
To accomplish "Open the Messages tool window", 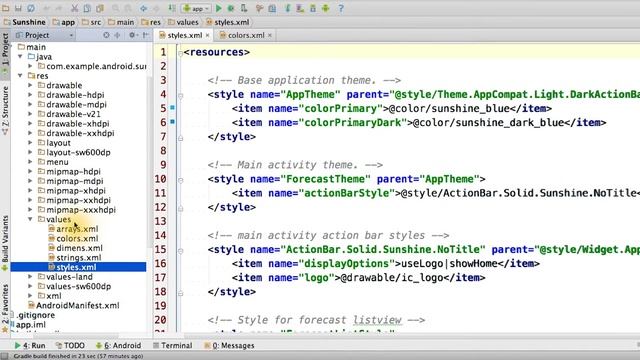I will point(229,345).
